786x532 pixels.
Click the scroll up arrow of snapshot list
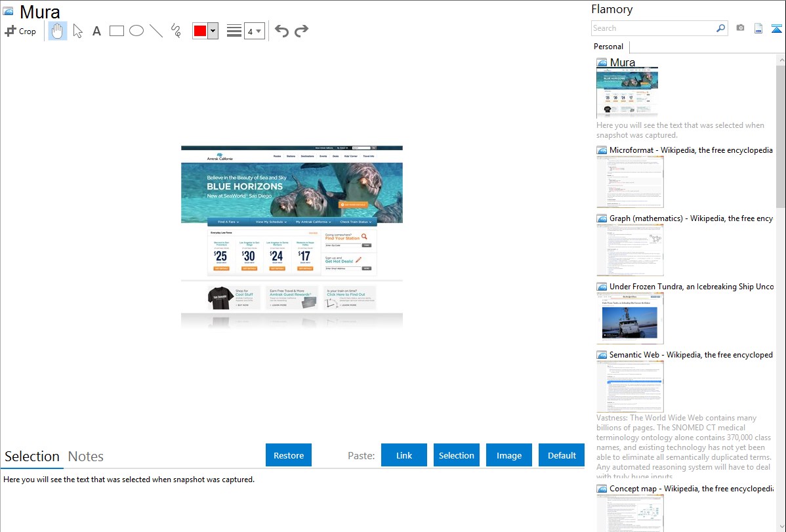click(781, 60)
